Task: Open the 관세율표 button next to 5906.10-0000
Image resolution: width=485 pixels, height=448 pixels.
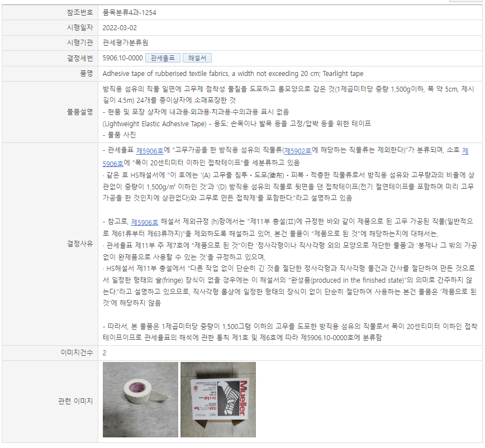Action: (163, 58)
